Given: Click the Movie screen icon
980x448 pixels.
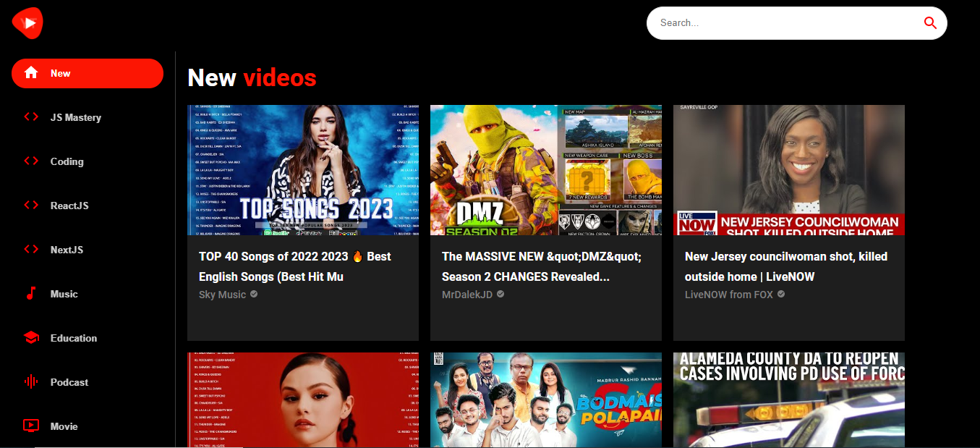Looking at the screenshot, I should [31, 426].
